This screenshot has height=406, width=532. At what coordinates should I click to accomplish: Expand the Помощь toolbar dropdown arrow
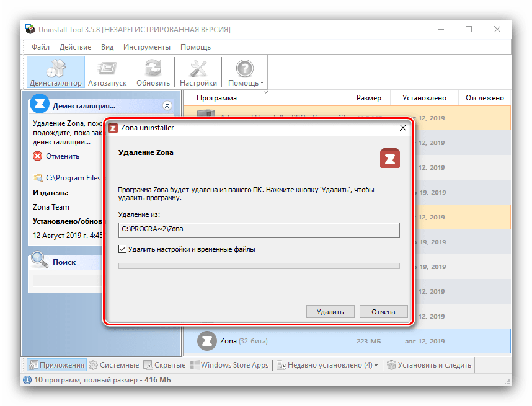tap(262, 83)
